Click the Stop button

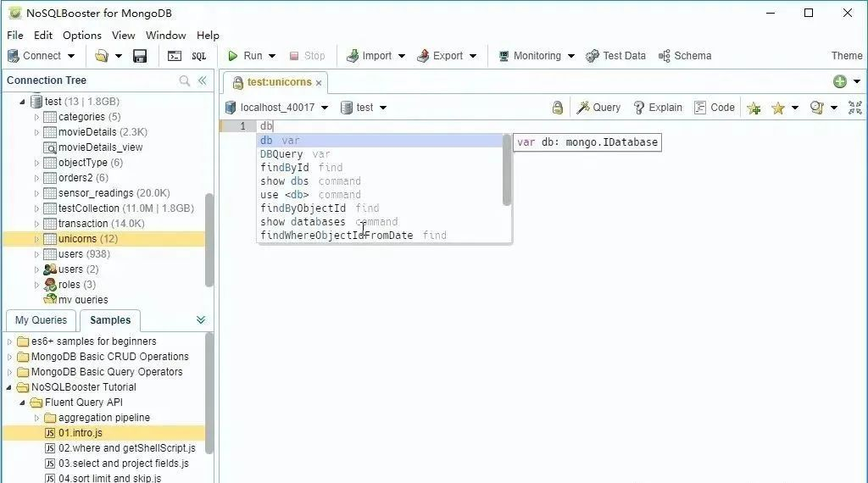307,56
